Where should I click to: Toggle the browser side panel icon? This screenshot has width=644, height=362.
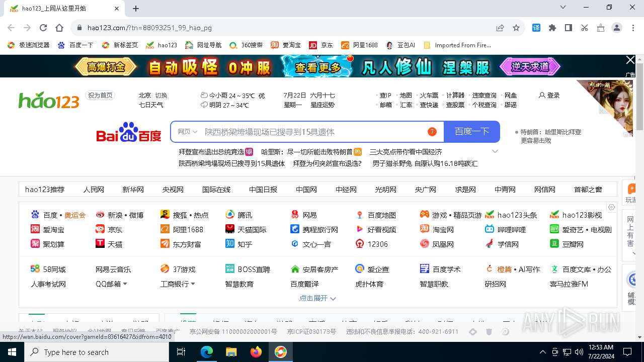(x=569, y=28)
